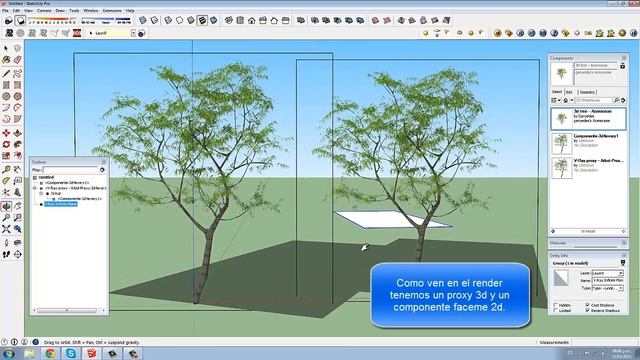
Task: Choose the Move tool
Action: [x=6, y=133]
